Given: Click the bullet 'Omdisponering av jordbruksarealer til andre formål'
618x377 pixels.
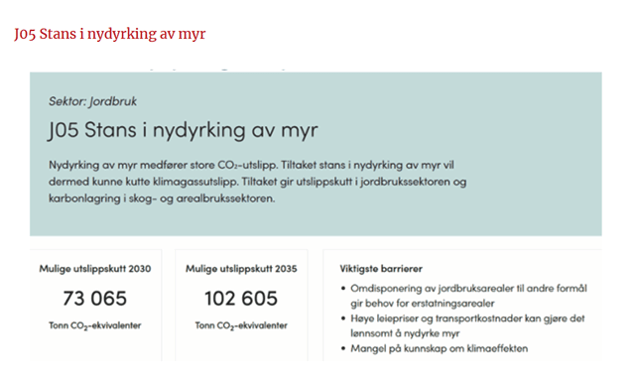Looking at the screenshot, I should tap(469, 289).
